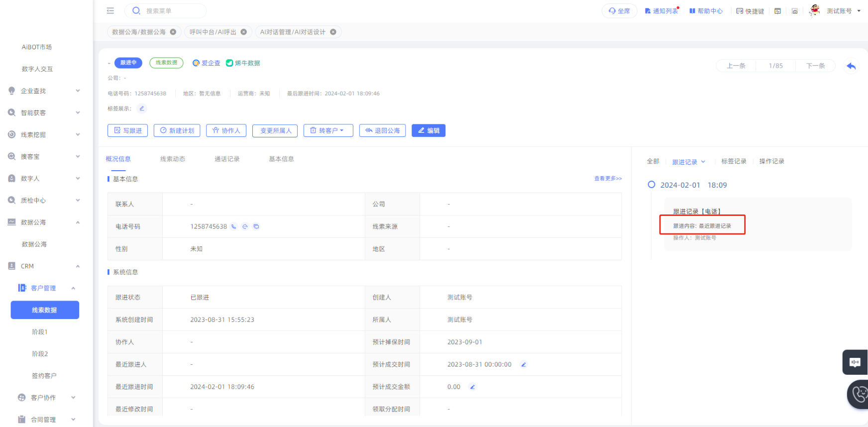Close the 数据公海/数据公海 tab

[173, 32]
